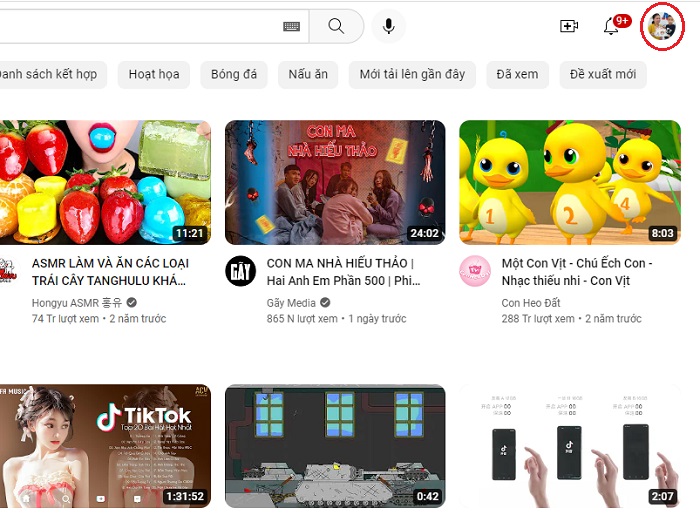Select the Bóng đá filter chip
Screen dimensions: 700x515
pyautogui.click(x=234, y=74)
